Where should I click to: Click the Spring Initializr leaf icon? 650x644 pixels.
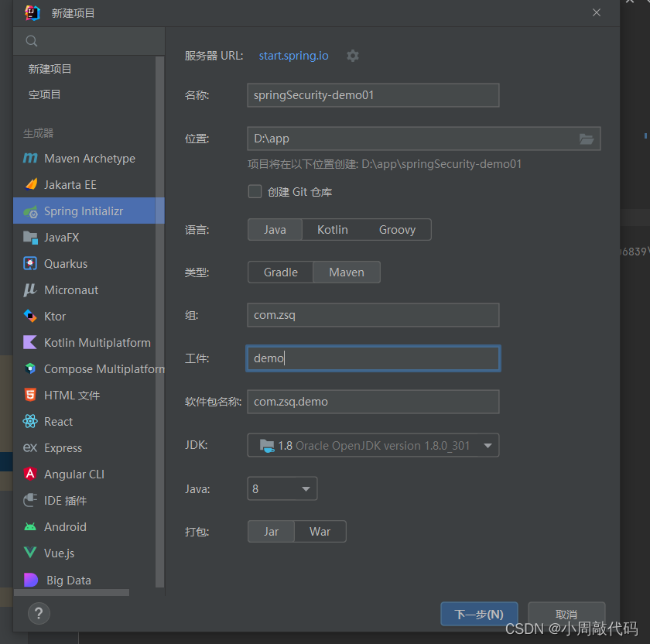(31, 211)
